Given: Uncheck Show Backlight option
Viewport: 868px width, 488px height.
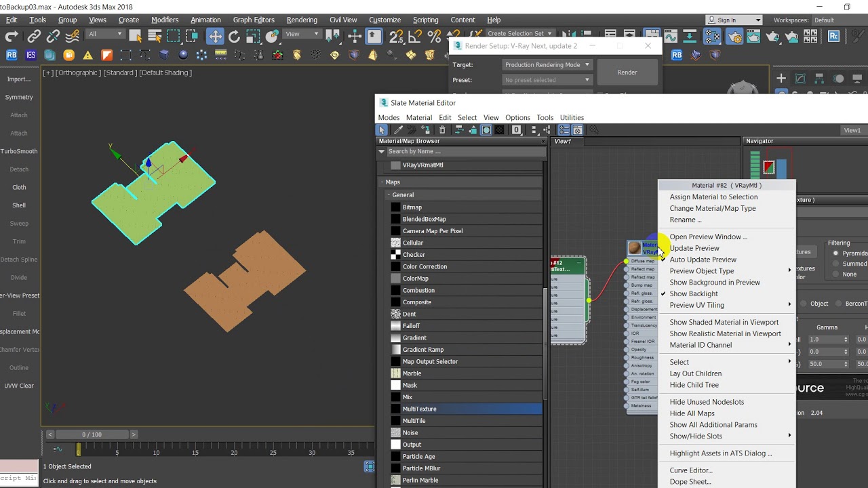Looking at the screenshot, I should [x=694, y=293].
